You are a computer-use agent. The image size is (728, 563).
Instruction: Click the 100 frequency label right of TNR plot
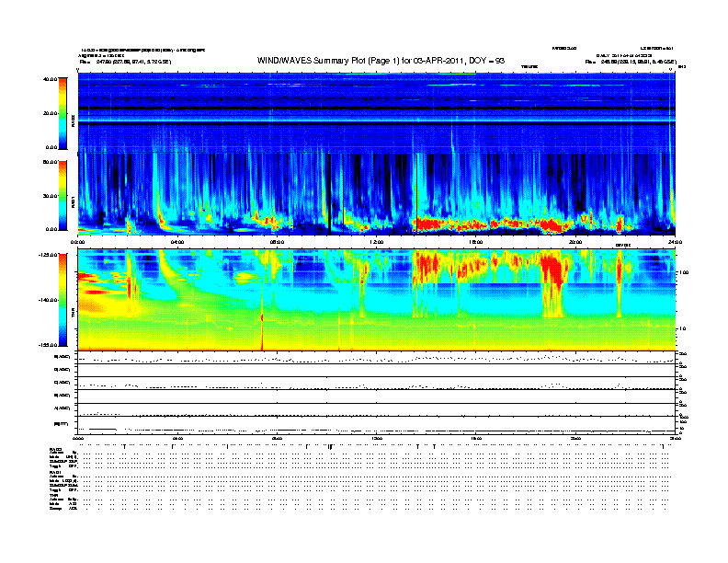[684, 272]
